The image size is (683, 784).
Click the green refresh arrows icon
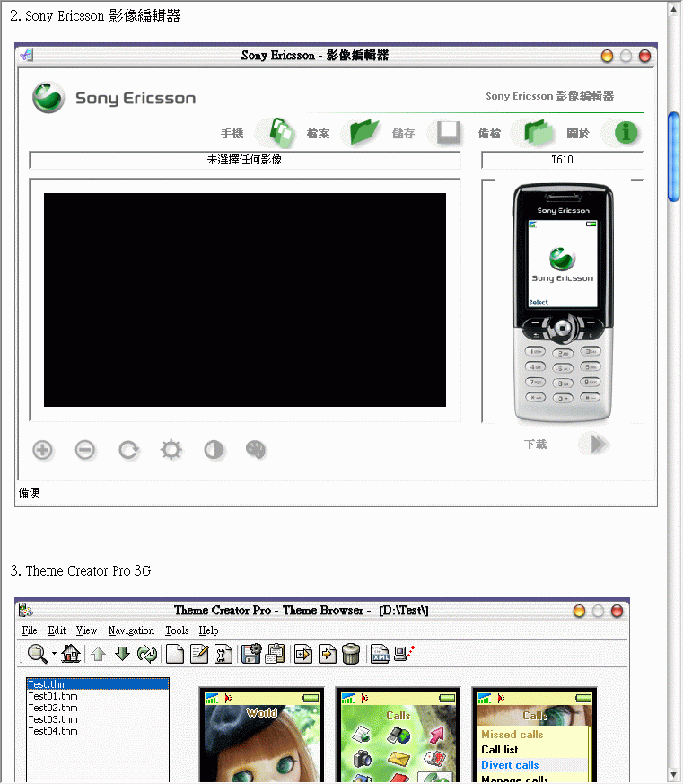coord(147,654)
